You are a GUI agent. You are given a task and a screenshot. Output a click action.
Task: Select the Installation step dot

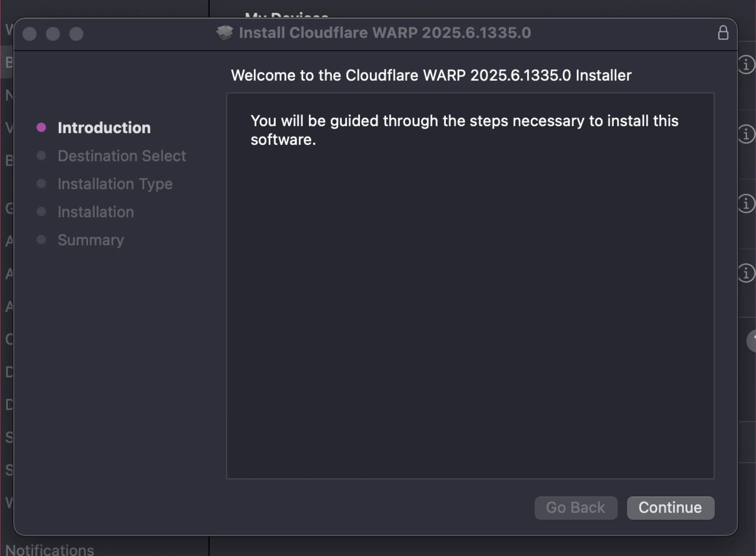(41, 211)
